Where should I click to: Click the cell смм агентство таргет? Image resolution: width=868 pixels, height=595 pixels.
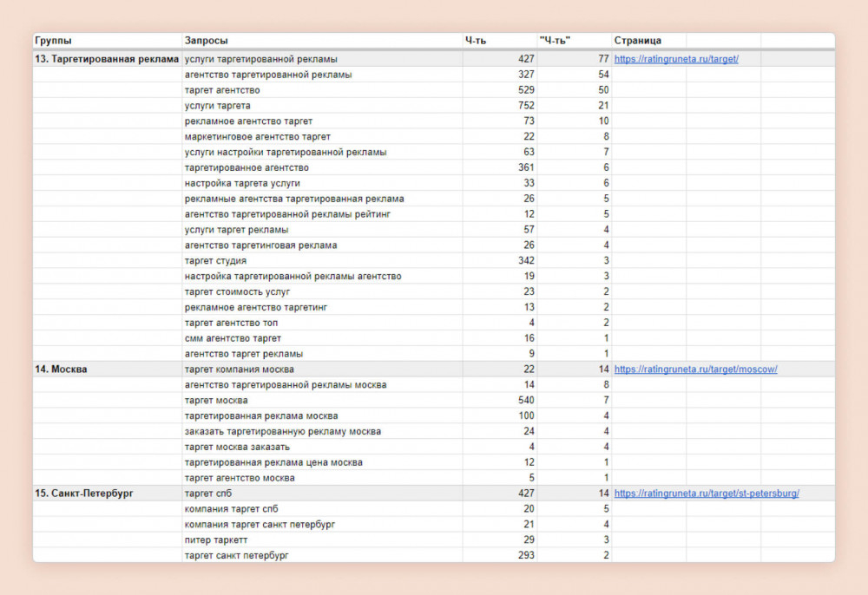tap(233, 338)
